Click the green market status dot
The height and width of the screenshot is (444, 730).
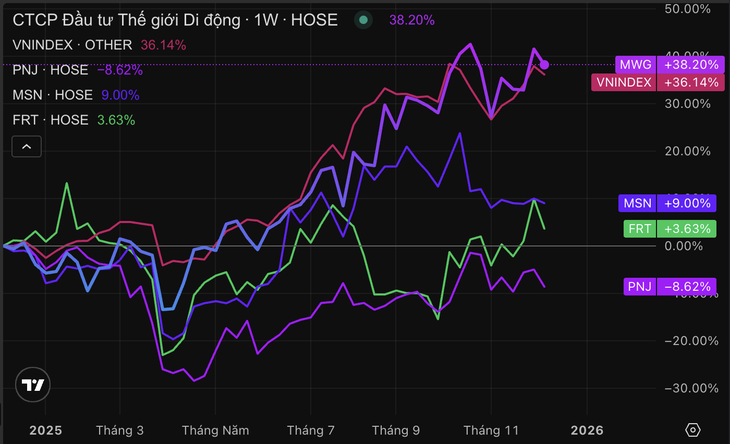(363, 19)
